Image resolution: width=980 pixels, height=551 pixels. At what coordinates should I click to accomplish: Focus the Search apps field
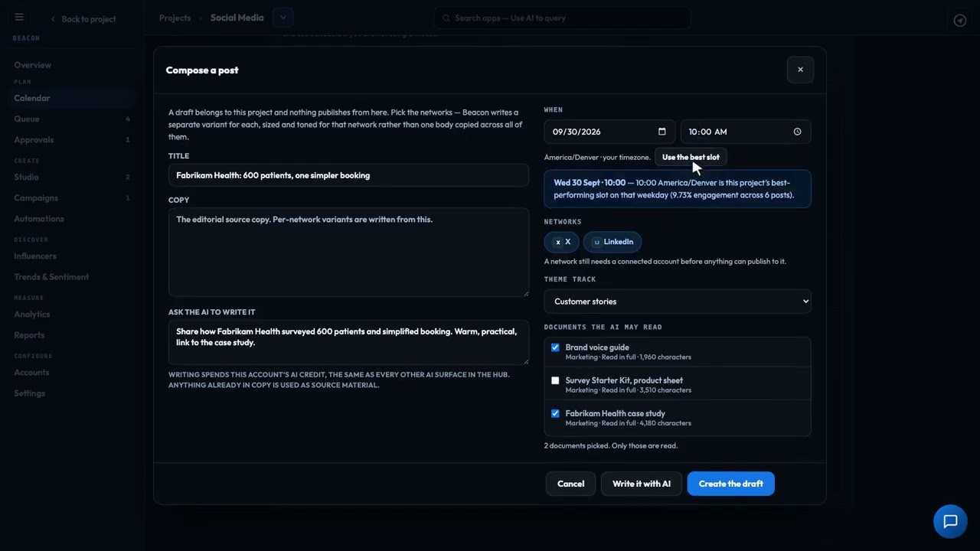pyautogui.click(x=562, y=18)
